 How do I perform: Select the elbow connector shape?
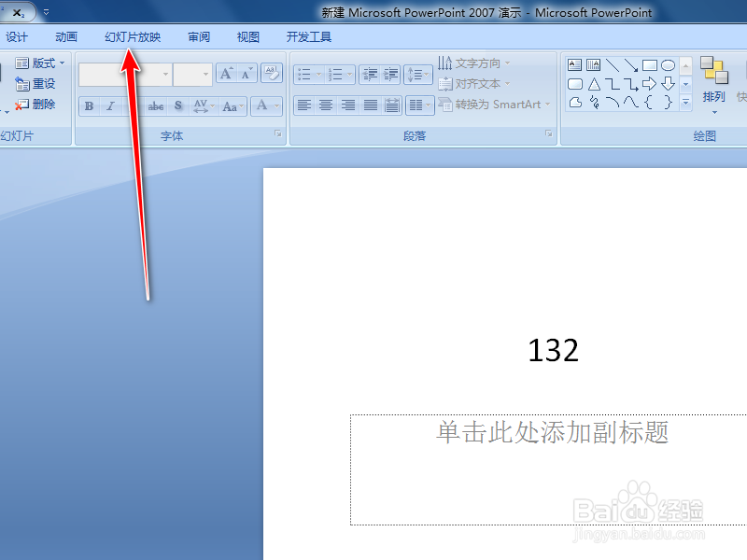pyautogui.click(x=613, y=84)
